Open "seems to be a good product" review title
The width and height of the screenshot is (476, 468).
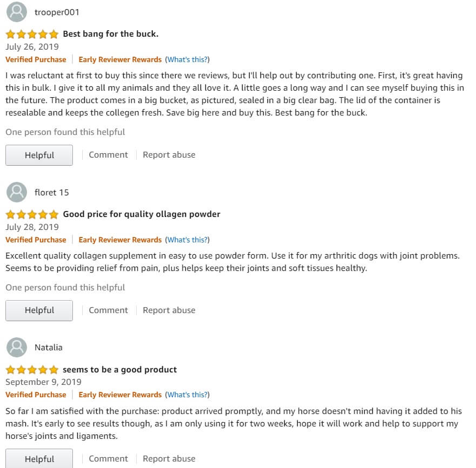tap(119, 370)
